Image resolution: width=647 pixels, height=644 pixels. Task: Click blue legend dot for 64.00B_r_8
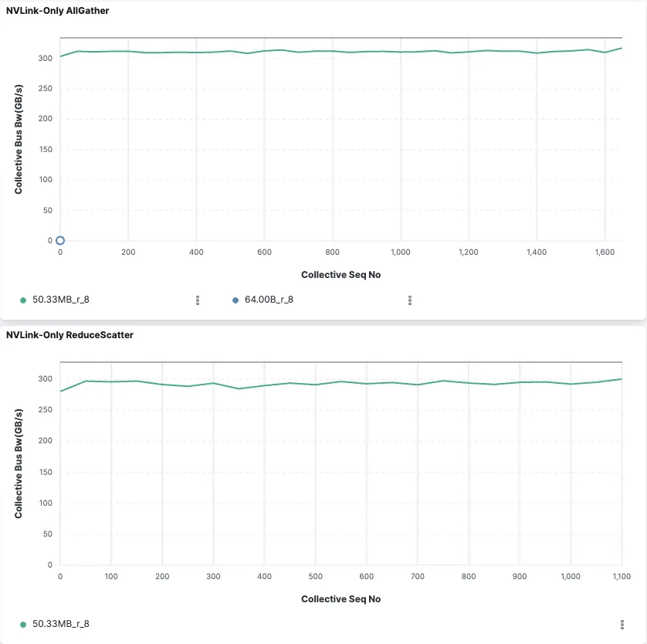[235, 300]
